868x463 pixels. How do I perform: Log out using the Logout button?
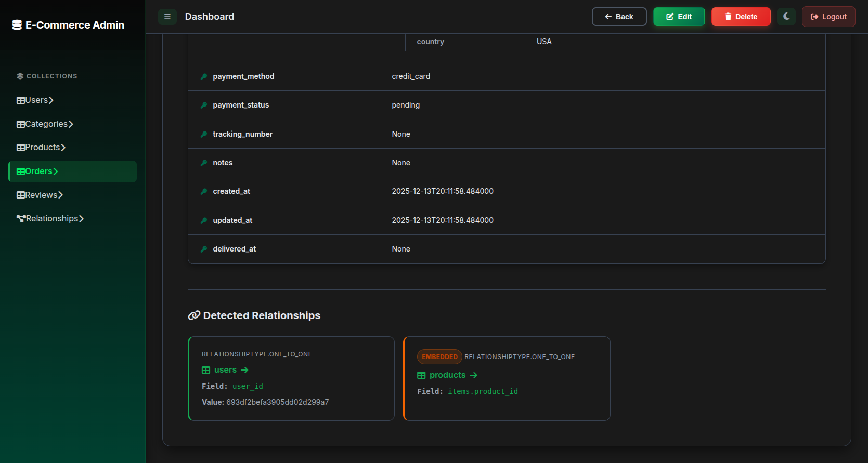click(828, 17)
